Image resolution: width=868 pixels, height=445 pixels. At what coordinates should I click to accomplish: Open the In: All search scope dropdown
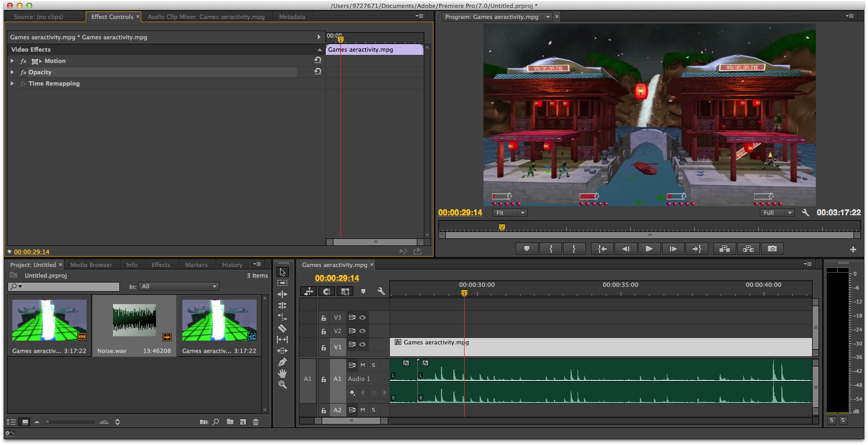coord(179,286)
